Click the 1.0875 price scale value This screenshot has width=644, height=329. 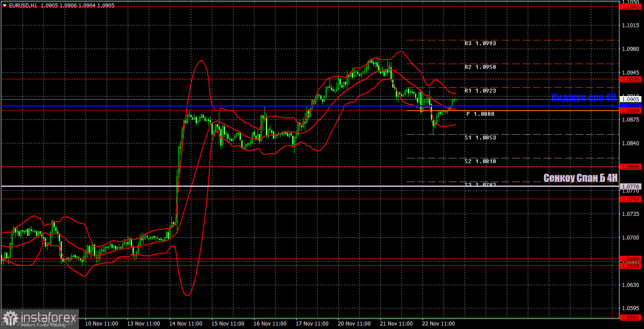(x=630, y=119)
